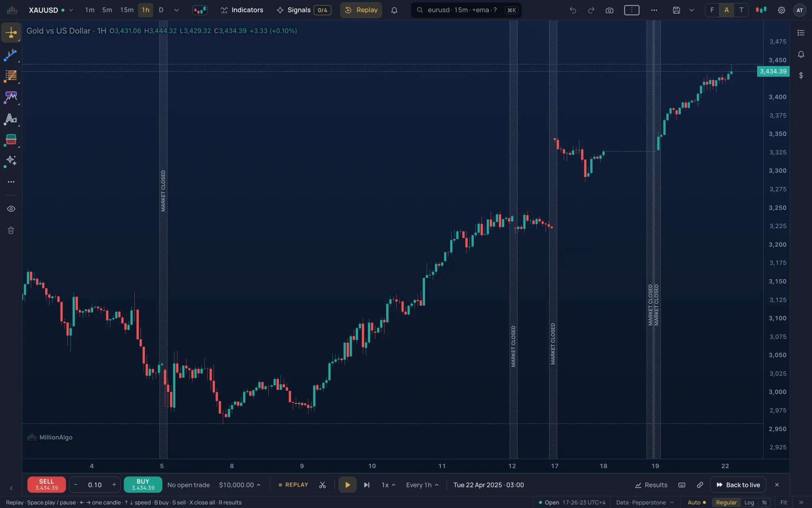Viewport: 812px width, 508px height.
Task: Switch to the 15m timeframe
Action: click(x=127, y=10)
